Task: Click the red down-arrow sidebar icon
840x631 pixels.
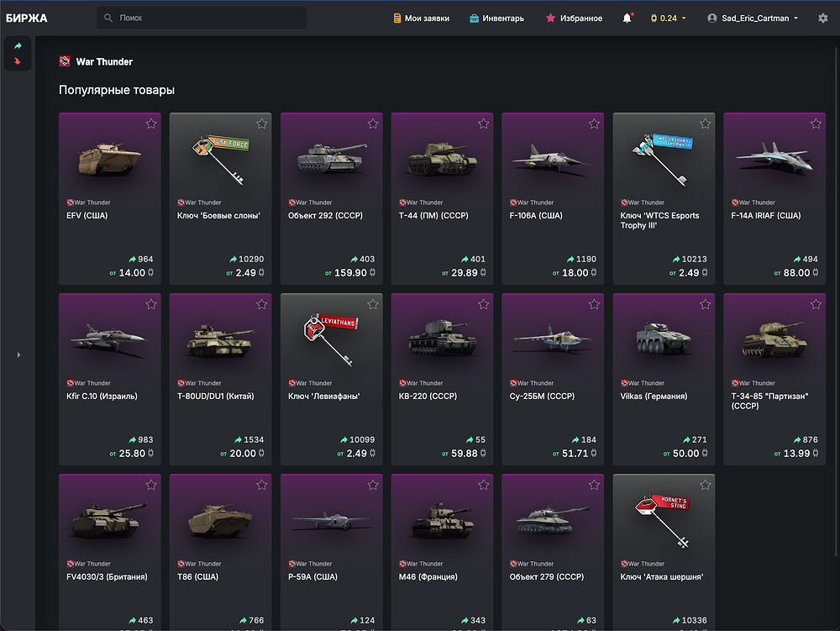Action: pyautogui.click(x=18, y=61)
